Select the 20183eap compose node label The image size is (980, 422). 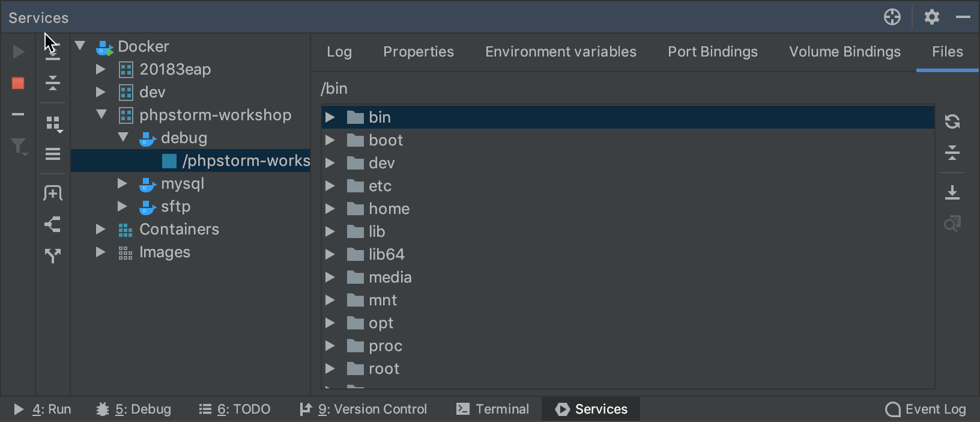click(175, 69)
